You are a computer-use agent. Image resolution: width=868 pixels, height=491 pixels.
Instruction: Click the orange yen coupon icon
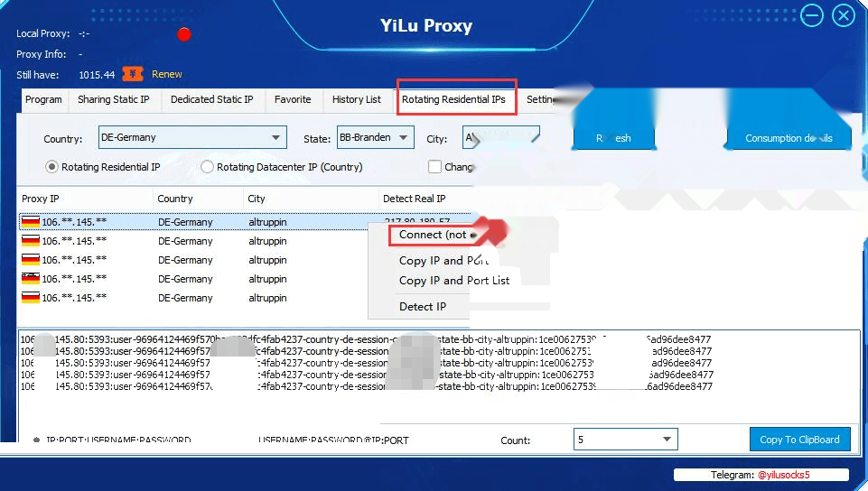point(133,74)
